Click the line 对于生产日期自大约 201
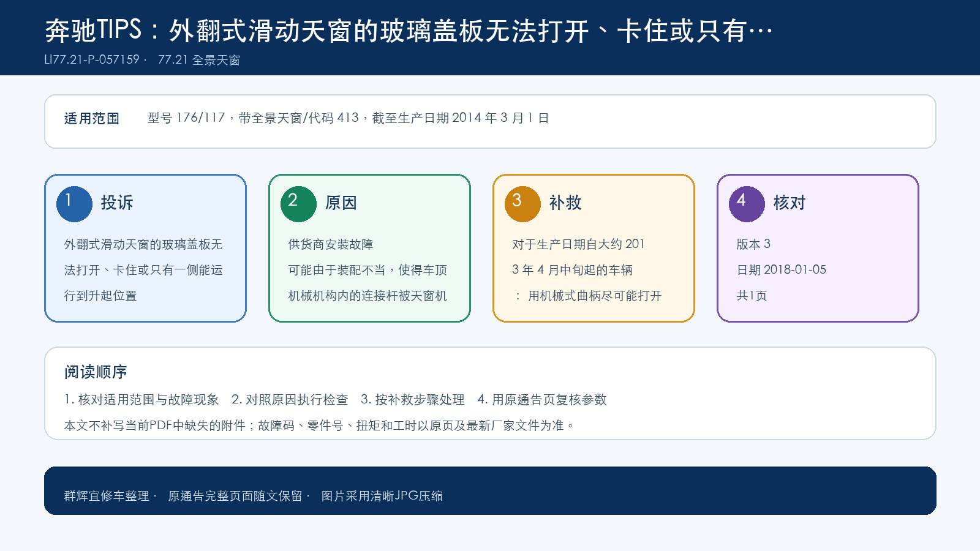 click(x=579, y=244)
